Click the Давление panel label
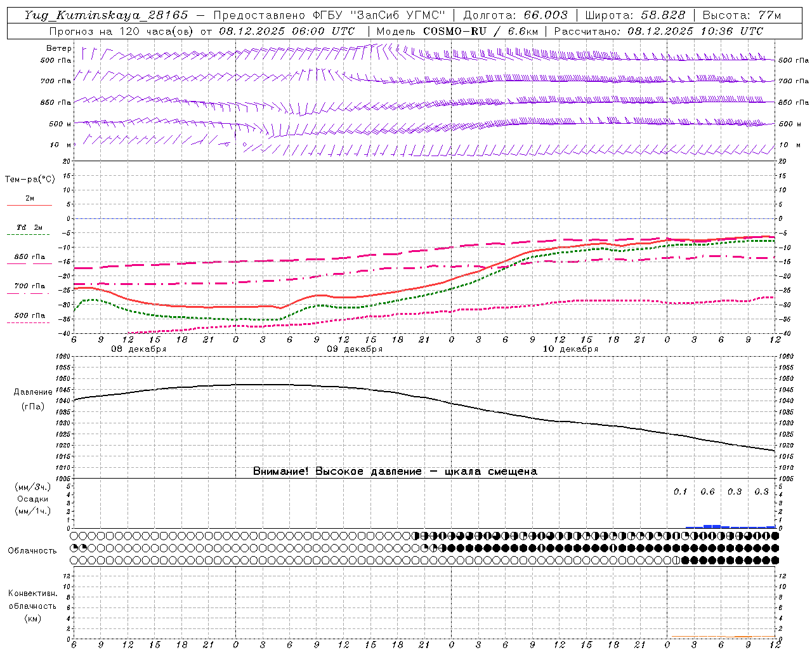This screenshot has height=650, width=812. click(x=33, y=392)
